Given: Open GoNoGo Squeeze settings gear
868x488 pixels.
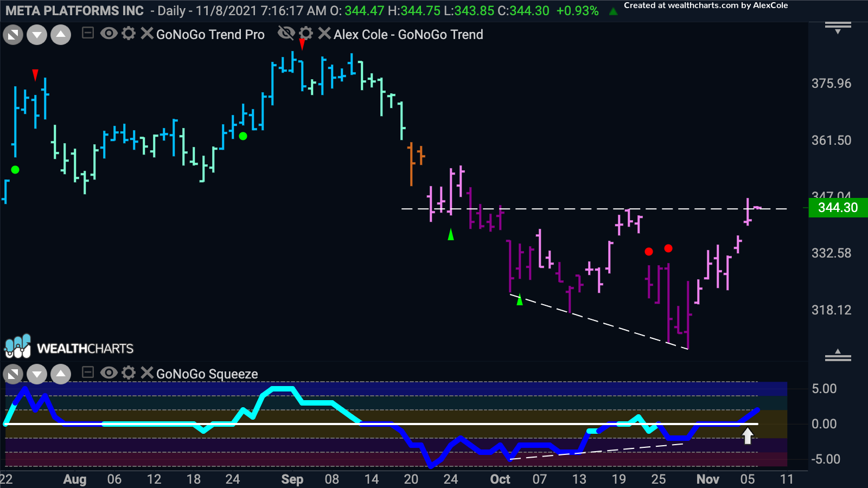Looking at the screenshot, I should coord(129,373).
